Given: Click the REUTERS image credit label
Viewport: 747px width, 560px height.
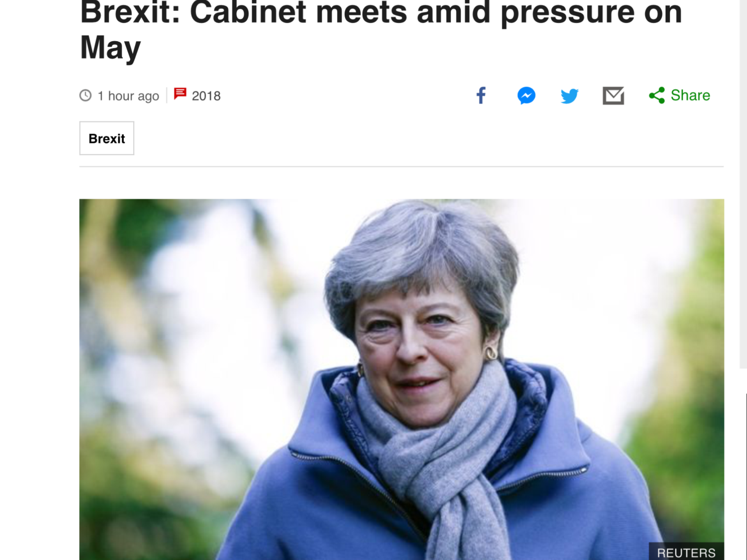Looking at the screenshot, I should [686, 552].
